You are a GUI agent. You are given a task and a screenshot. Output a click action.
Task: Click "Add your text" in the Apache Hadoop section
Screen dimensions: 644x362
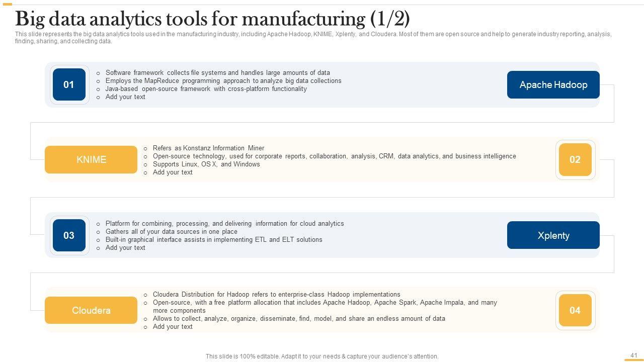tap(125, 97)
